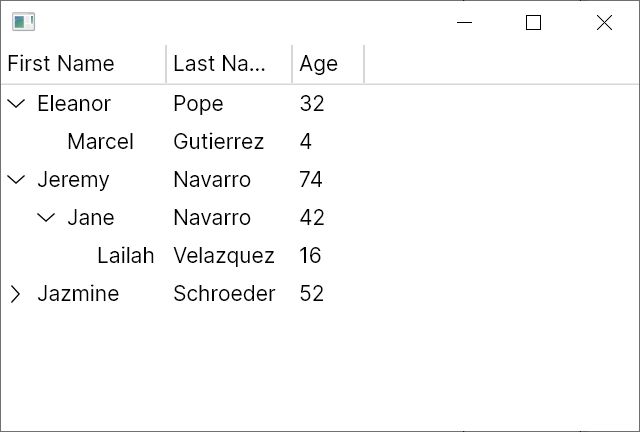Collapse the Jane tree row
The height and width of the screenshot is (432, 640).
point(46,218)
